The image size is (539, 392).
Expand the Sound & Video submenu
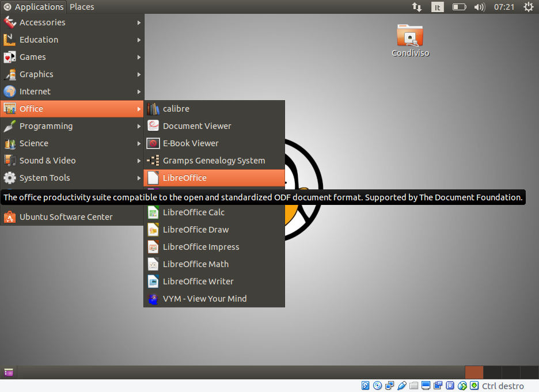coord(46,161)
